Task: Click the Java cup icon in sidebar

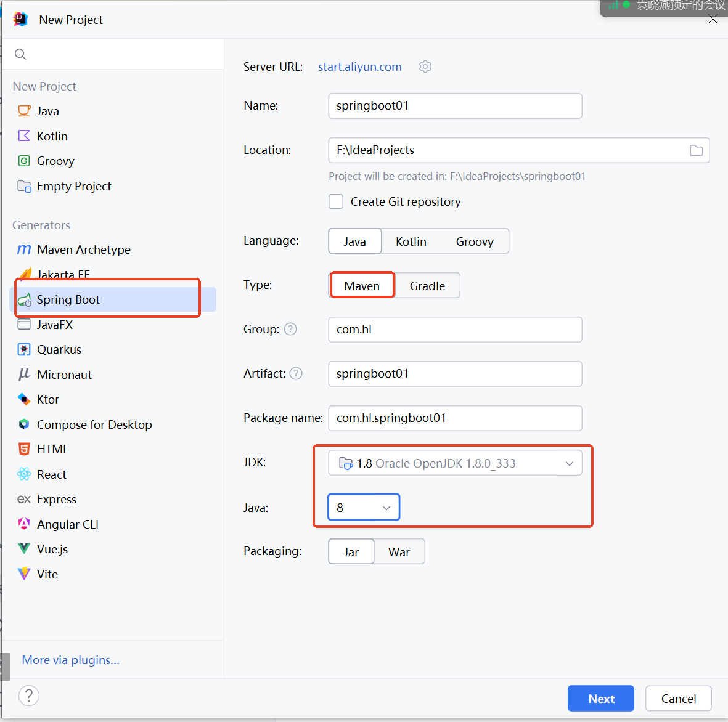Action: (x=24, y=111)
